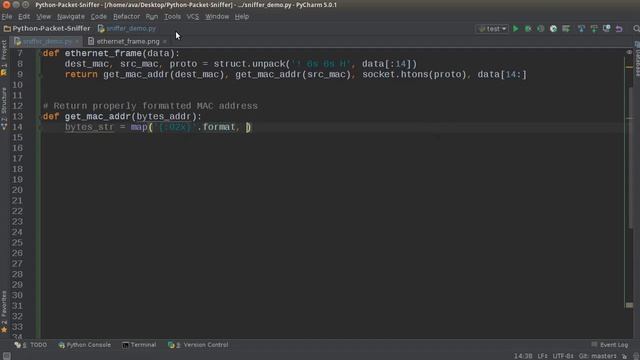Run the test configuration with green play icon
Image resolution: width=640 pixels, height=360 pixels.
tap(516, 29)
